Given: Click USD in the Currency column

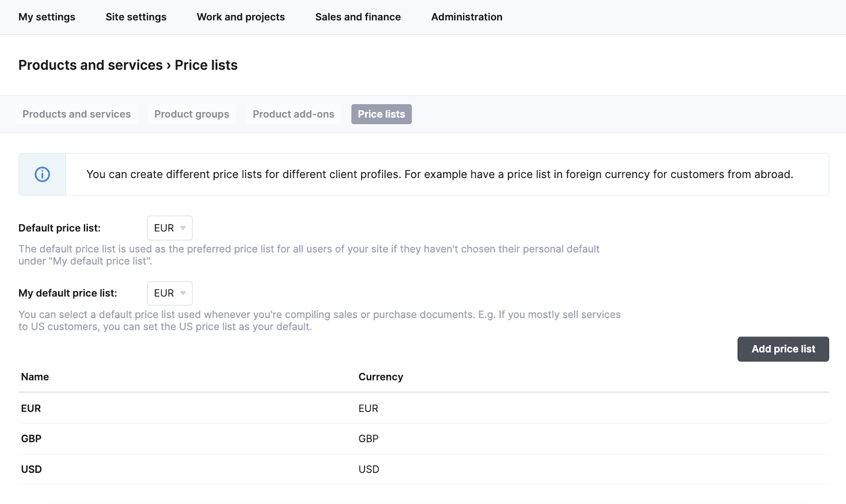Looking at the screenshot, I should click(369, 470).
